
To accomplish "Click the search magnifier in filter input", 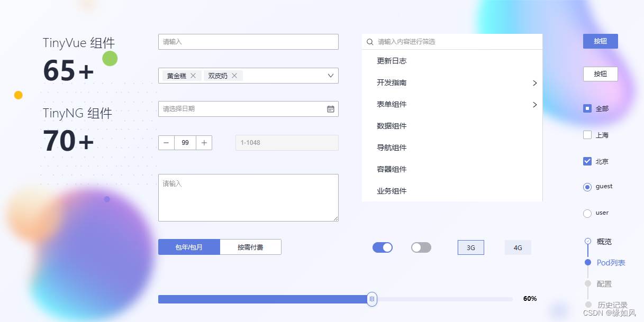I will 369,41.
